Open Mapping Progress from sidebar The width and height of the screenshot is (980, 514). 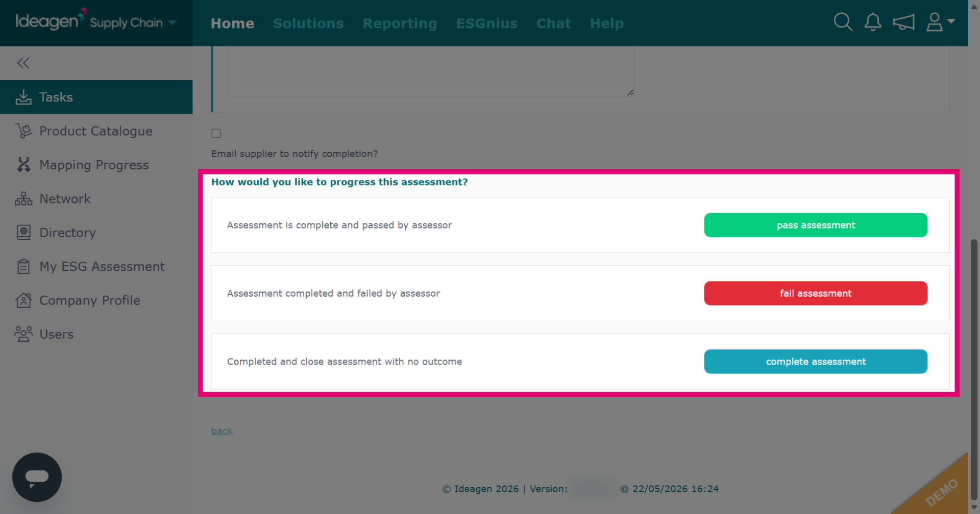pos(94,165)
